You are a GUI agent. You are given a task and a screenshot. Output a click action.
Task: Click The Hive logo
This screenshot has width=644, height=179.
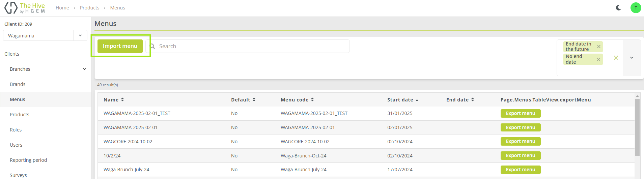tap(25, 8)
